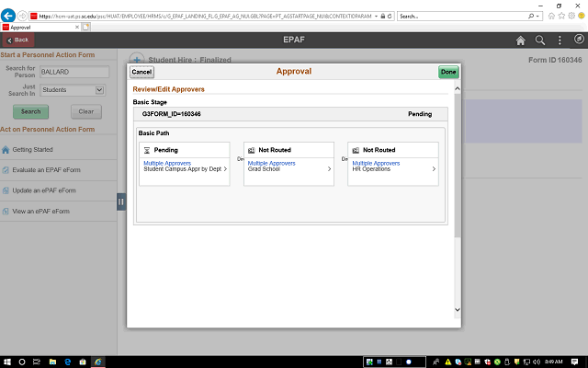Click the plus icon beside Student Hire
588x368 pixels.
click(137, 59)
